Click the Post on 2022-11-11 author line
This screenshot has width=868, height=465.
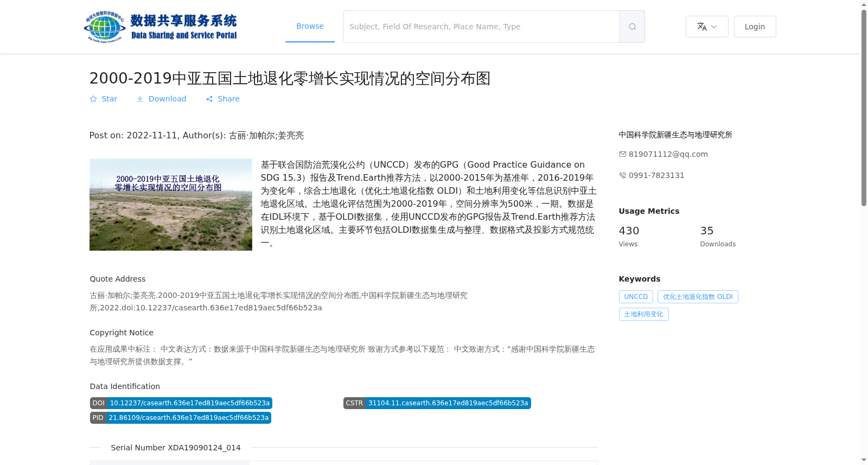[196, 136]
